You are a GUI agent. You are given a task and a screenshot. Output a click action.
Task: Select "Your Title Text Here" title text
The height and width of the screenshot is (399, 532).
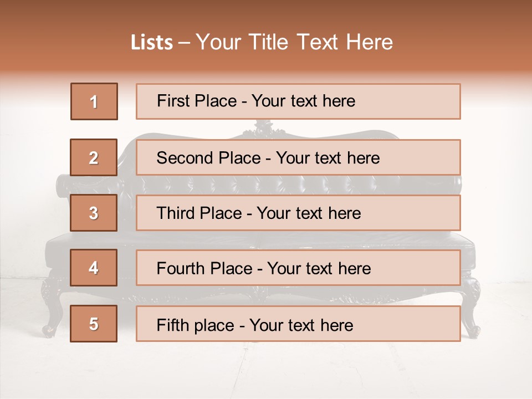click(294, 42)
